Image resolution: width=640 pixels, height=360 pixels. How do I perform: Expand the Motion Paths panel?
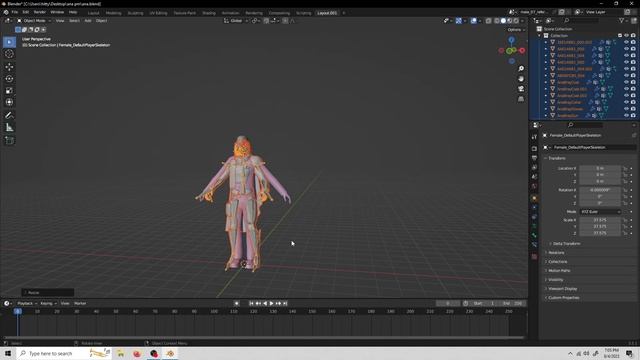pyautogui.click(x=559, y=271)
